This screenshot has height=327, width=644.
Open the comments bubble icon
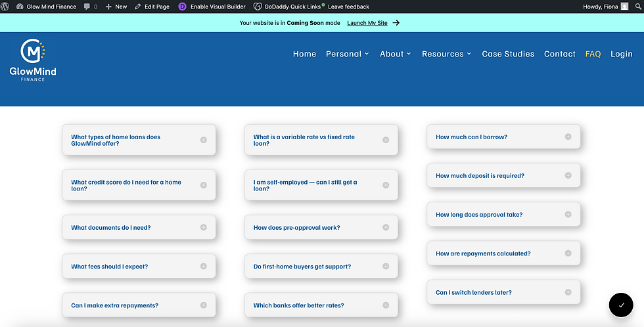click(87, 7)
